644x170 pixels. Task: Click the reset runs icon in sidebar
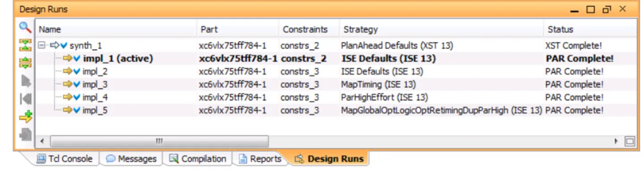coord(25,99)
